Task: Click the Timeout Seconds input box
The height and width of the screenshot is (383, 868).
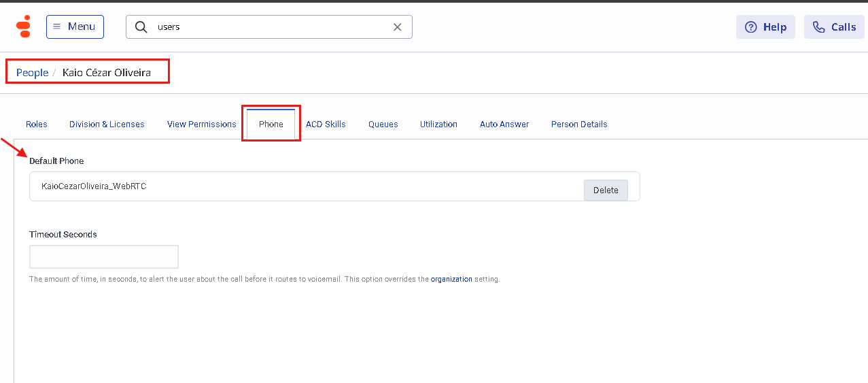Action: (104, 257)
